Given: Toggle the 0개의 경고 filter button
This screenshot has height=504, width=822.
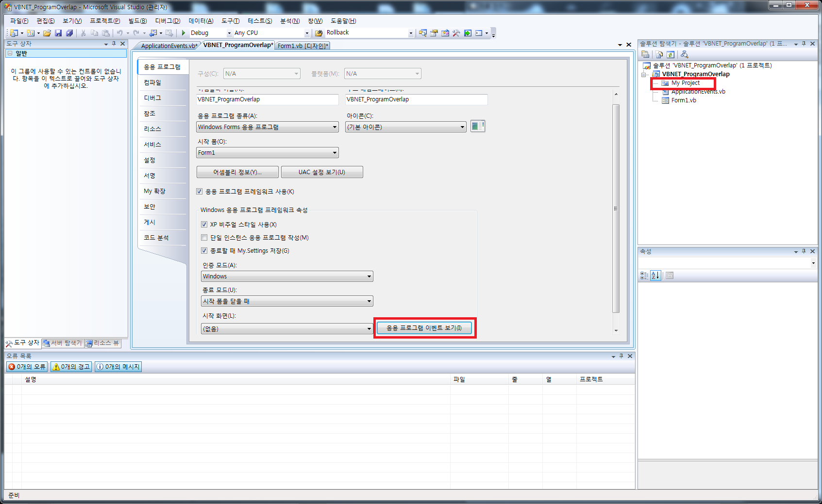Looking at the screenshot, I should [x=71, y=367].
